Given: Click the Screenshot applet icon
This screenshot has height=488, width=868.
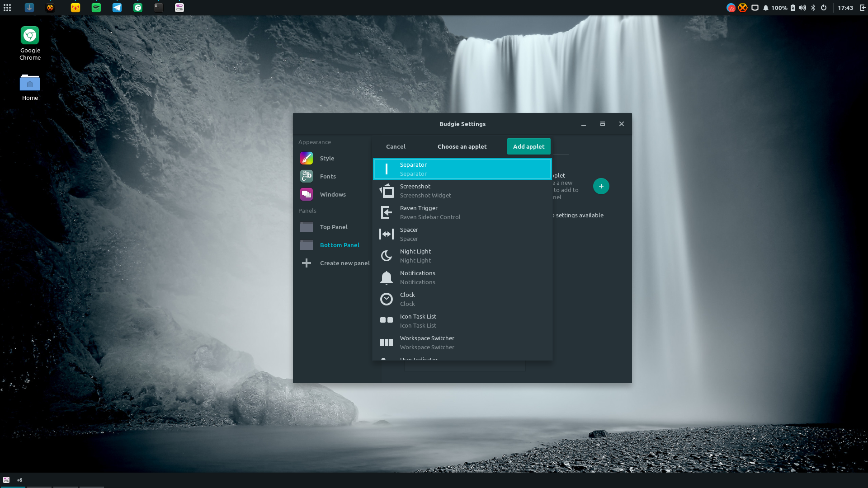Looking at the screenshot, I should (387, 191).
